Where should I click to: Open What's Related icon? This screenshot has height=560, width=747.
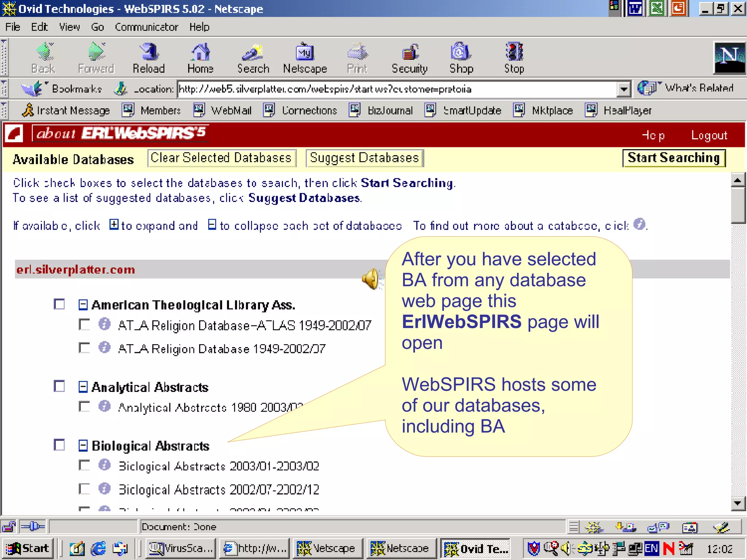click(x=647, y=88)
